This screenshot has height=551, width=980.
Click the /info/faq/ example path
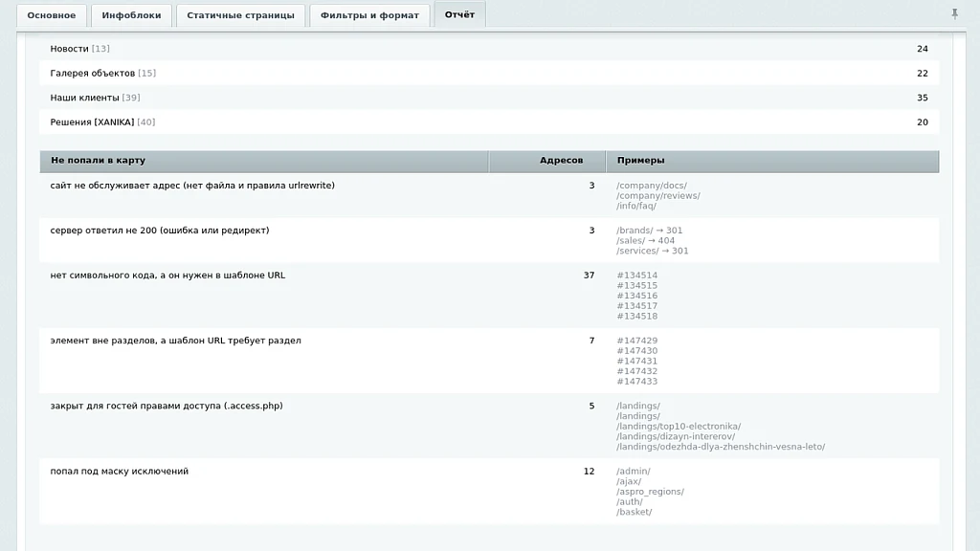pyautogui.click(x=636, y=206)
